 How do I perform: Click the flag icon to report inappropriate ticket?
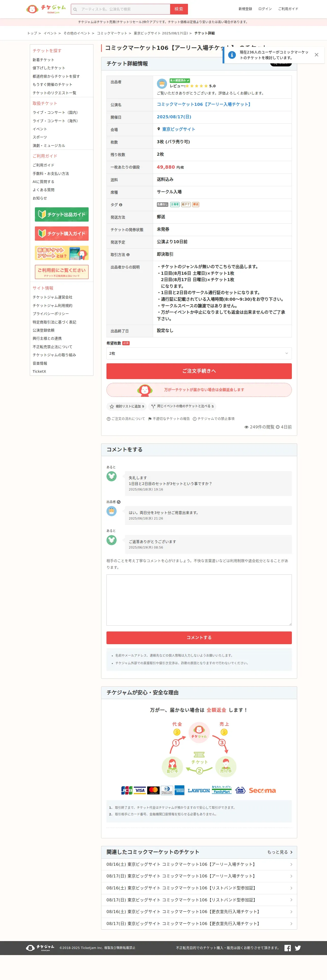point(150,419)
